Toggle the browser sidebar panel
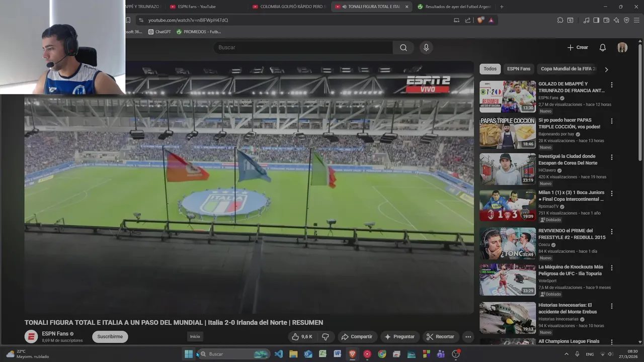The height and width of the screenshot is (362, 644). pyautogui.click(x=596, y=20)
